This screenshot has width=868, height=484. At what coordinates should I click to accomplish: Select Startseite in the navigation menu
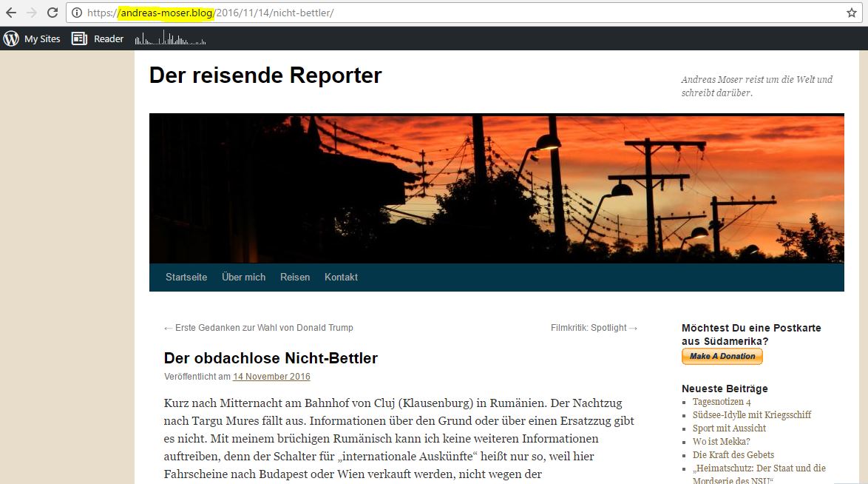click(x=186, y=277)
